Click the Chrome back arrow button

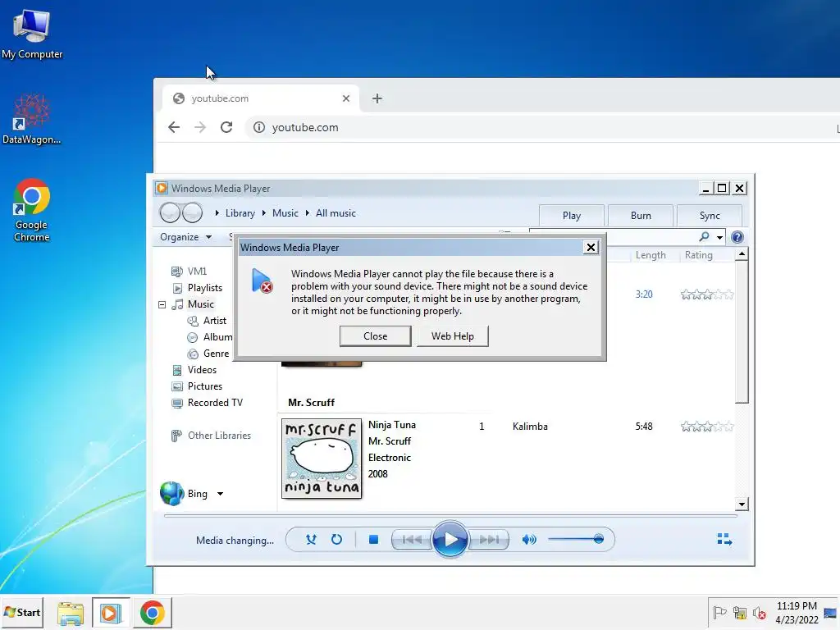coord(174,127)
